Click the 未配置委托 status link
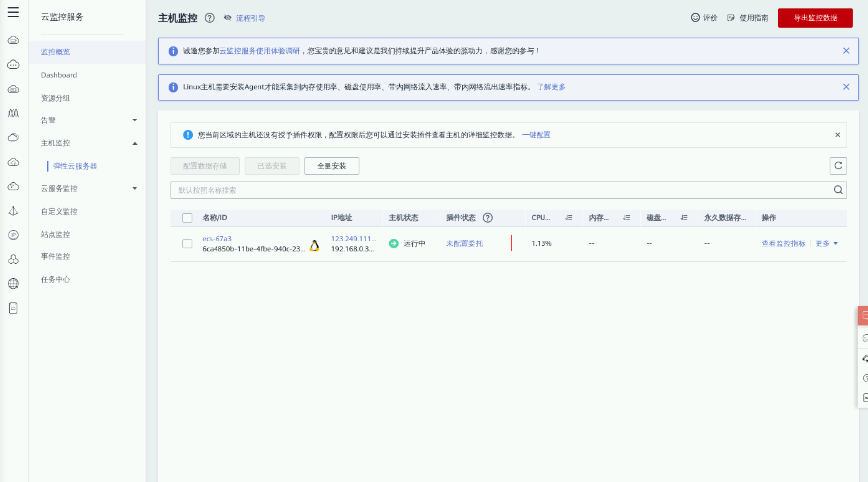Screen dimensions: 868x482 tap(465, 243)
